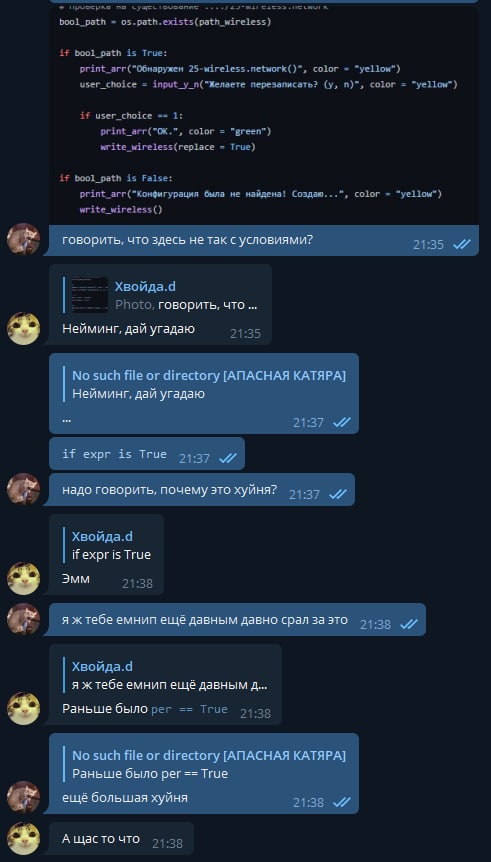Open the code screenshot photo message
Screen dimensions: 491x862
pyautogui.click(x=264, y=115)
